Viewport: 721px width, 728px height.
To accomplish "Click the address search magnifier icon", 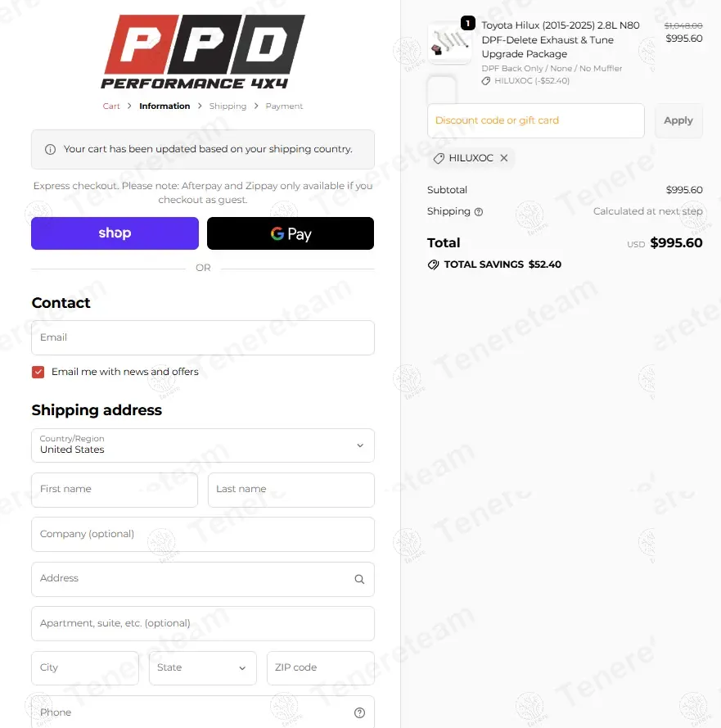I will click(359, 579).
